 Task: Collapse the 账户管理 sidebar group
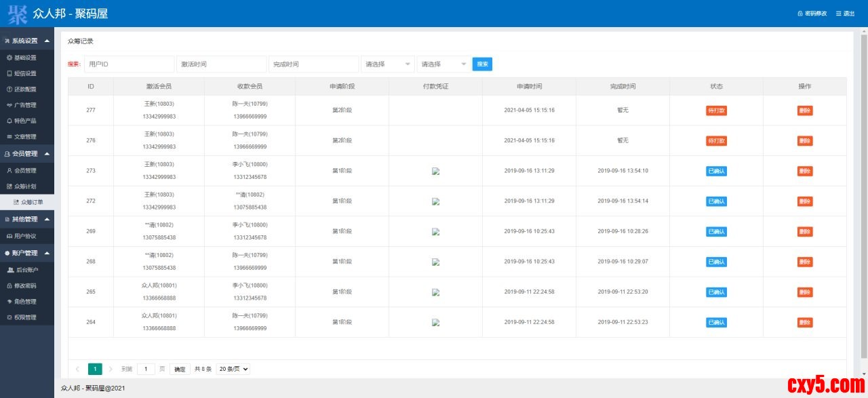[x=47, y=253]
